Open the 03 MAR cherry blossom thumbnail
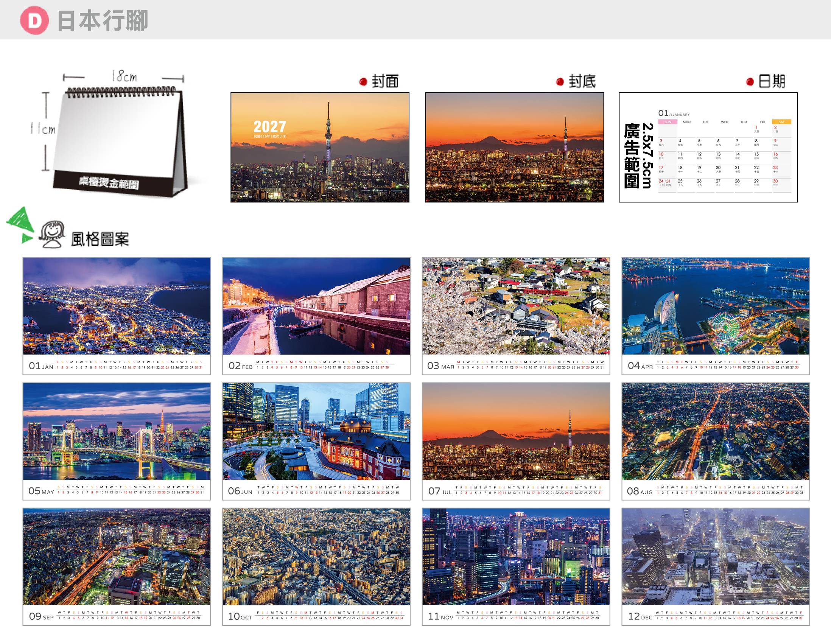 (x=516, y=316)
